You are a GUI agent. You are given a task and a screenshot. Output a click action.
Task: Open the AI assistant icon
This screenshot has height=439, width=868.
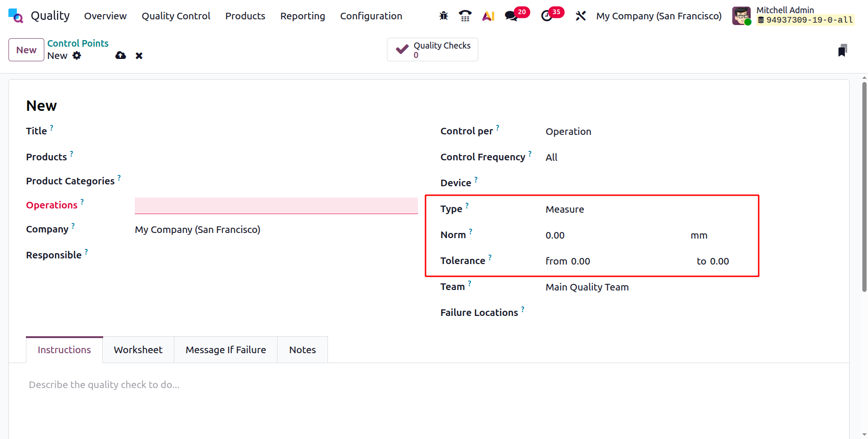tap(488, 16)
